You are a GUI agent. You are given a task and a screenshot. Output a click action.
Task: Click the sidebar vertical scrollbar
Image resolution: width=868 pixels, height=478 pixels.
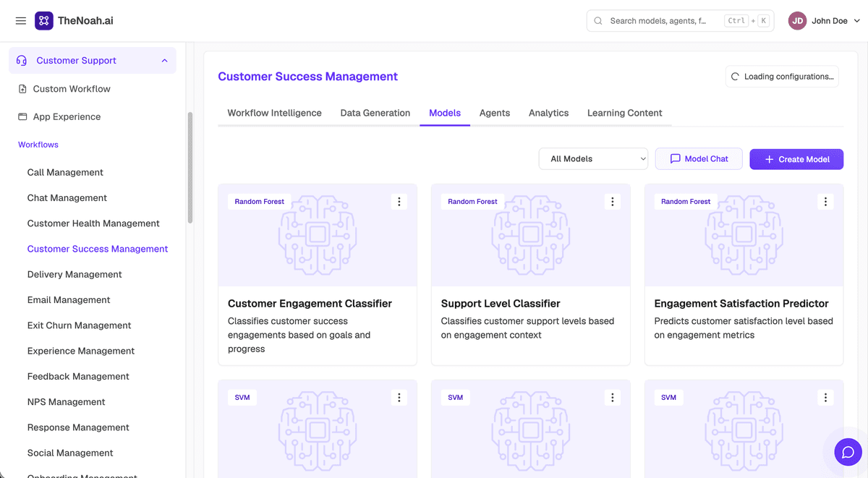pos(190,168)
